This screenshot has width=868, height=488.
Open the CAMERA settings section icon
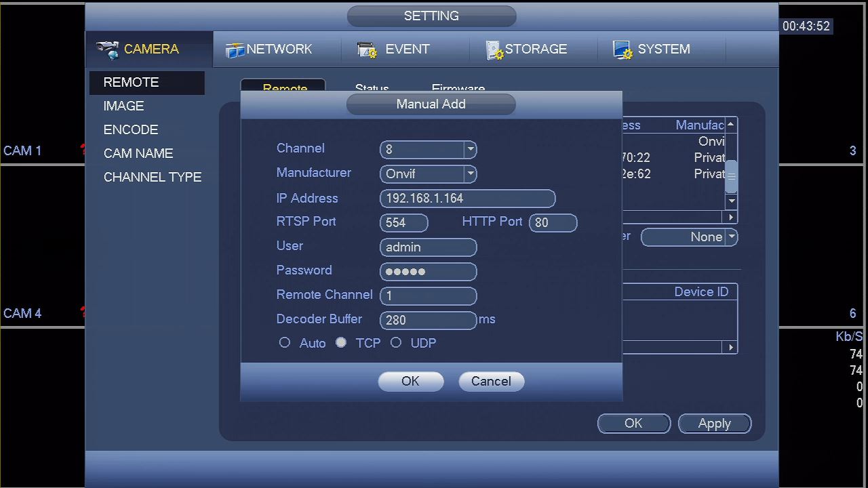point(107,48)
